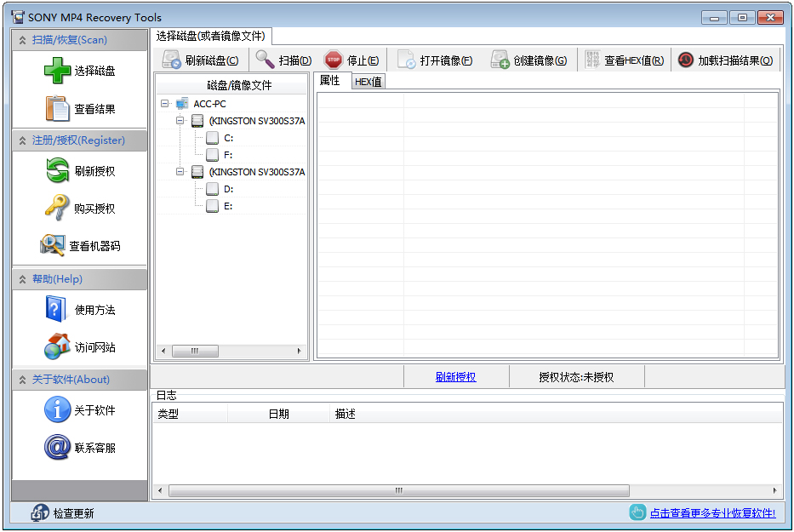
Task: Tick the E: drive checkbox
Action: pyautogui.click(x=210, y=205)
